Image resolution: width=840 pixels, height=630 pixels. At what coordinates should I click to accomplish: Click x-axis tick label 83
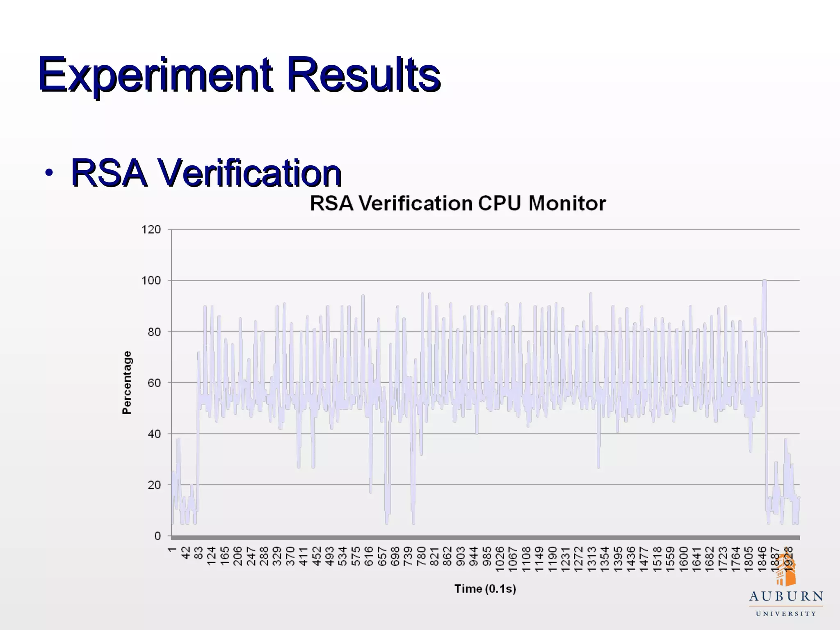pos(199,552)
